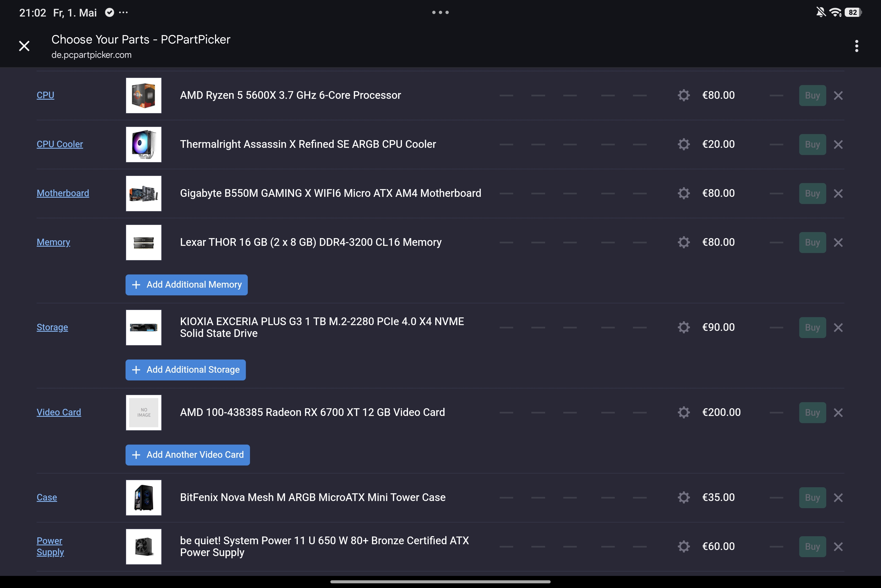
Task: Open settings gear for Thermalright CPU Cooler
Action: [684, 144]
